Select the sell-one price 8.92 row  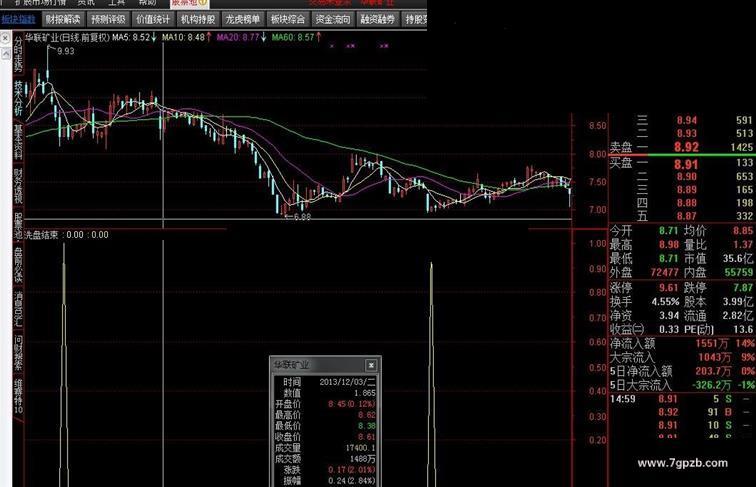click(682, 147)
